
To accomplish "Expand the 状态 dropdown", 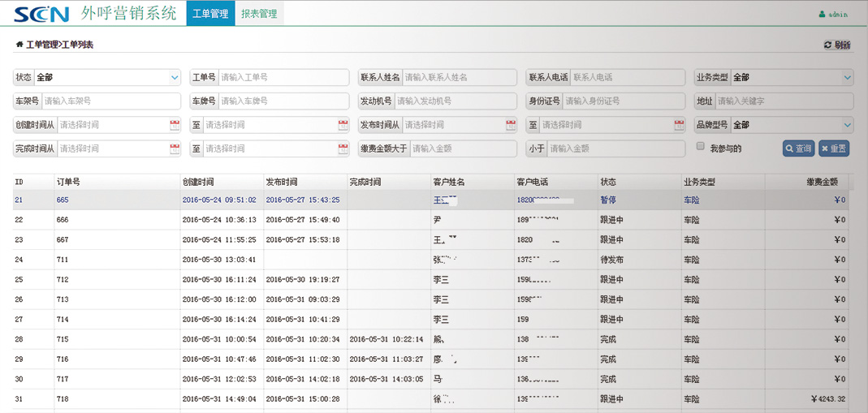I will 174,78.
